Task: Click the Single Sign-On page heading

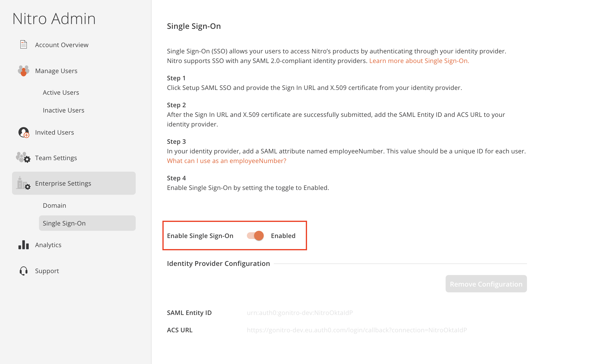Action: tap(194, 26)
